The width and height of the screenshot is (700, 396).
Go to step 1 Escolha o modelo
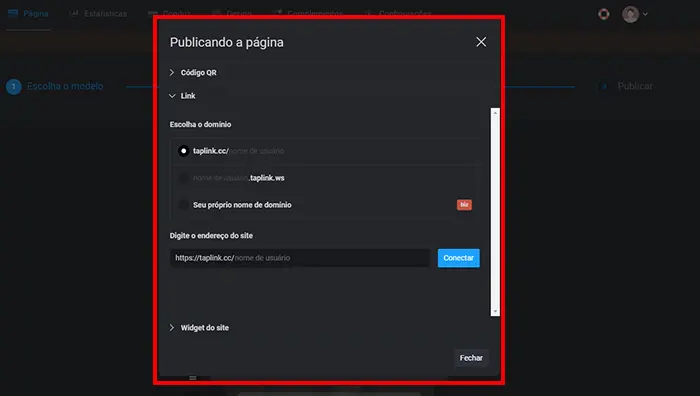(55, 86)
